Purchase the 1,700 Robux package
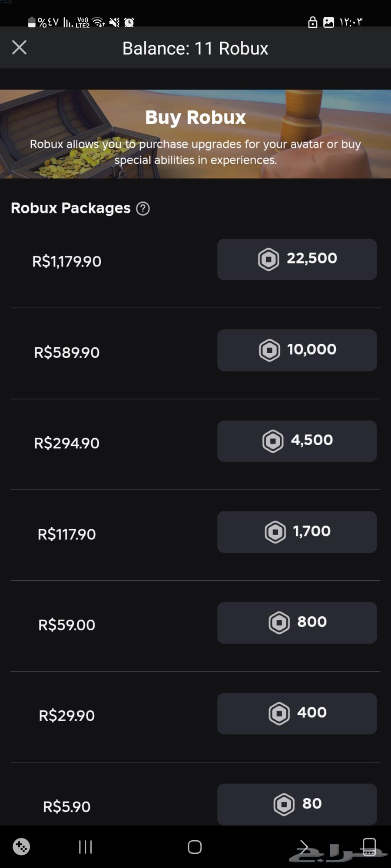This screenshot has height=868, width=391. [297, 532]
